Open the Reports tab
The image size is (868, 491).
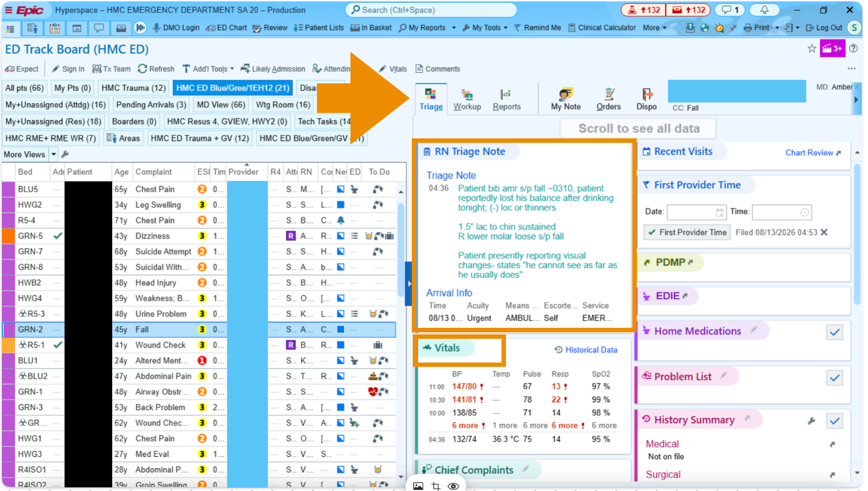(x=506, y=99)
